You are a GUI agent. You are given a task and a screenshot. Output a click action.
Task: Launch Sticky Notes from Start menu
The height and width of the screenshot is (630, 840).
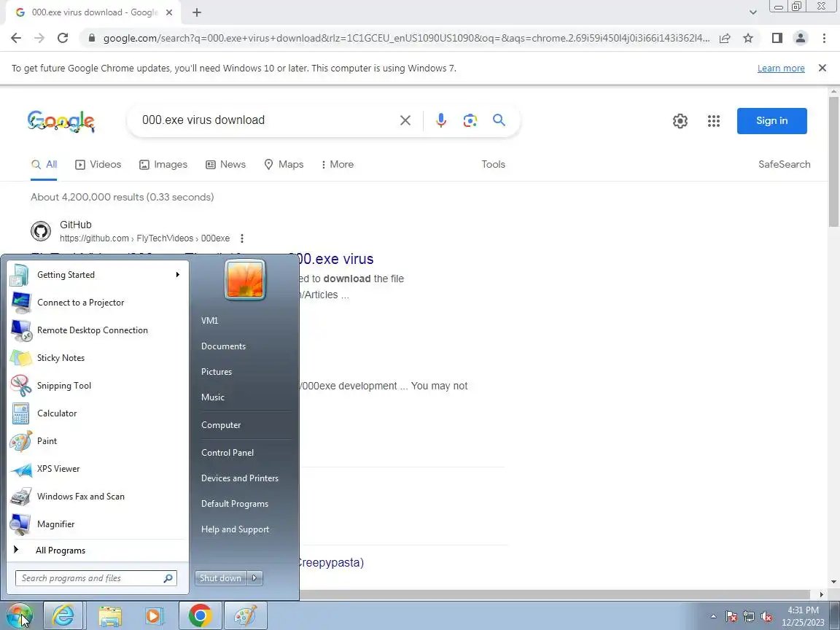[x=98, y=358]
